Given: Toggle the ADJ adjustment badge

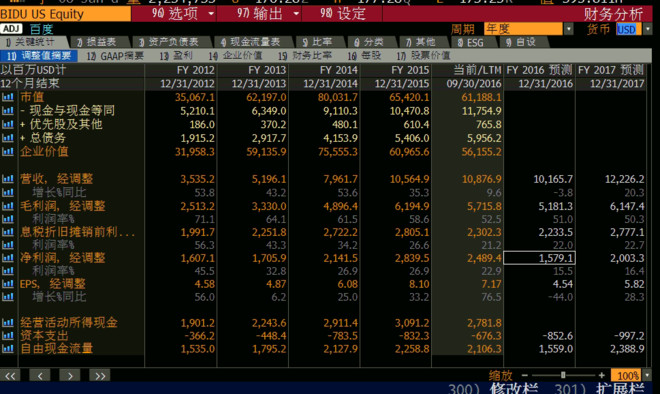Looking at the screenshot, I should pos(11,29).
